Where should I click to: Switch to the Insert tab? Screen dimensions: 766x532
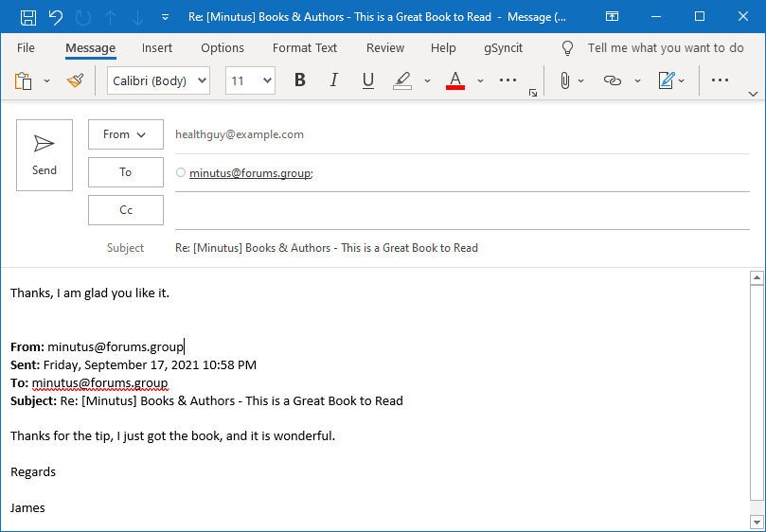click(157, 48)
